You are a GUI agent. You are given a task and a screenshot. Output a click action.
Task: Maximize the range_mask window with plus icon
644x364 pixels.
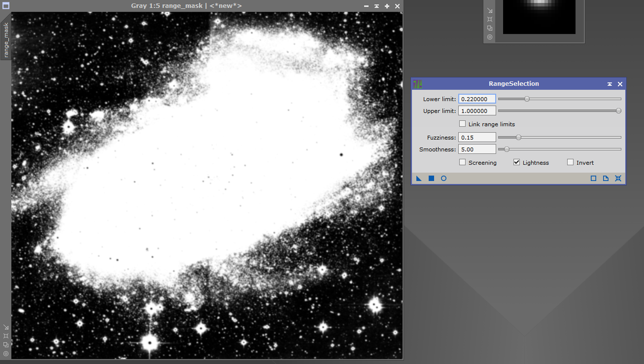pyautogui.click(x=387, y=6)
